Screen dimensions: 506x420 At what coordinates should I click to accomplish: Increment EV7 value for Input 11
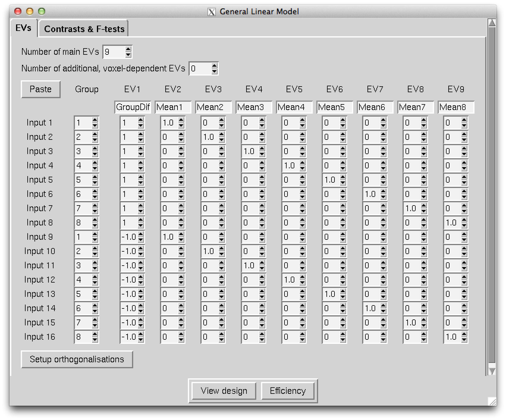(383, 263)
